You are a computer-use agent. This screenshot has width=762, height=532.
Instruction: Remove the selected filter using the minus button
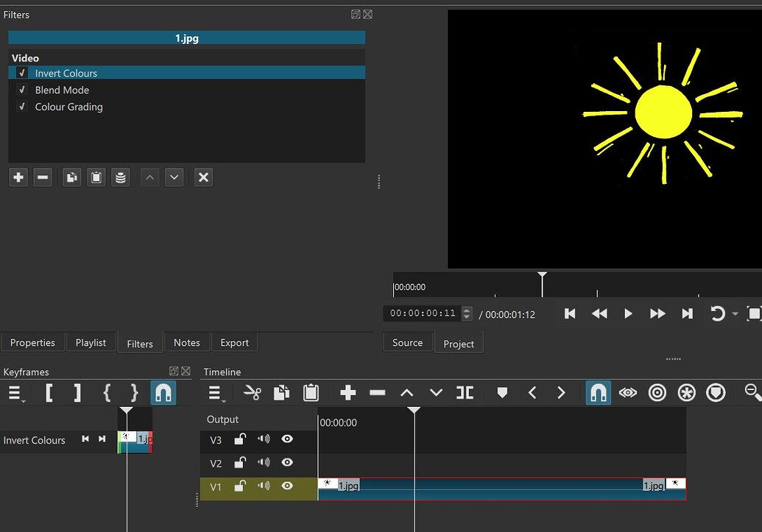pyautogui.click(x=43, y=177)
